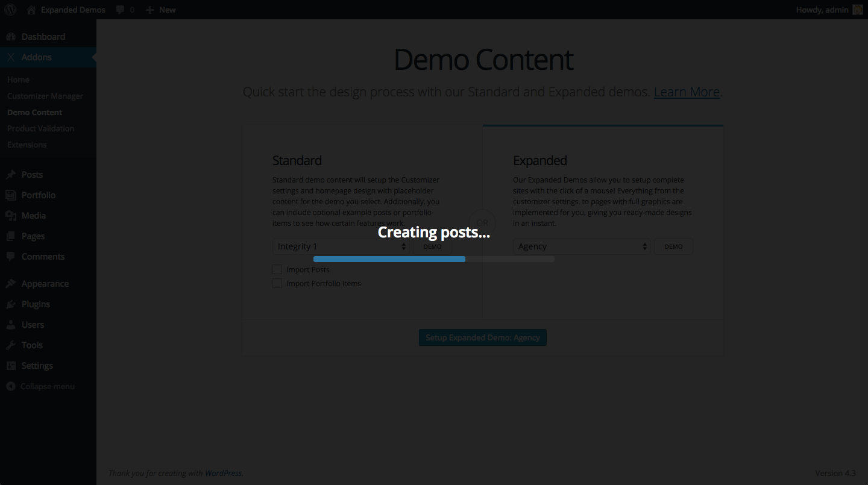Select the Posts pin icon in sidebar
Image resolution: width=868 pixels, height=485 pixels.
point(11,174)
